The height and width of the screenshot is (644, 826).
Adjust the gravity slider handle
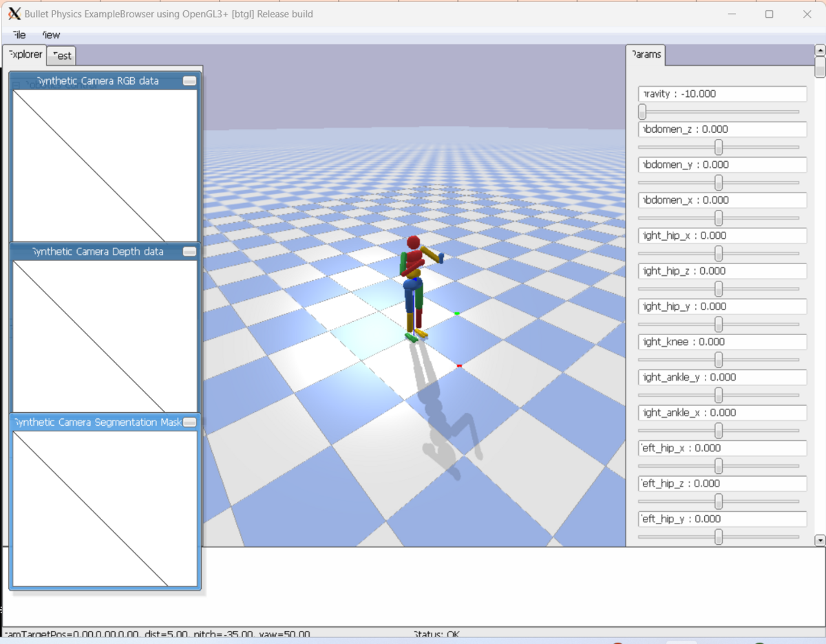642,111
